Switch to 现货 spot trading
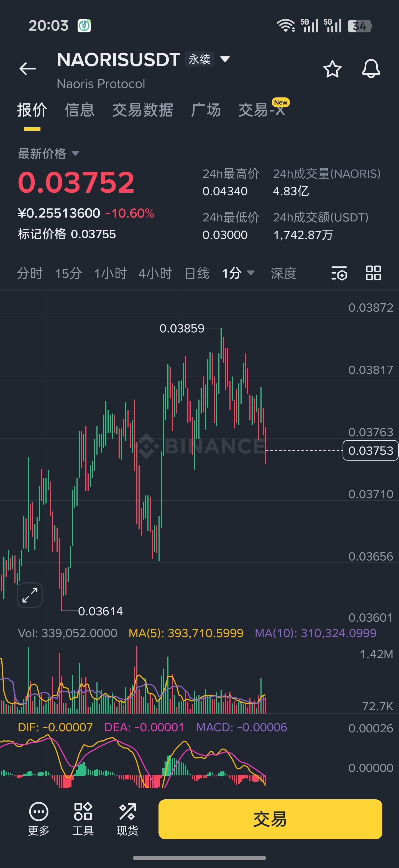The width and height of the screenshot is (399, 868). 127,819
